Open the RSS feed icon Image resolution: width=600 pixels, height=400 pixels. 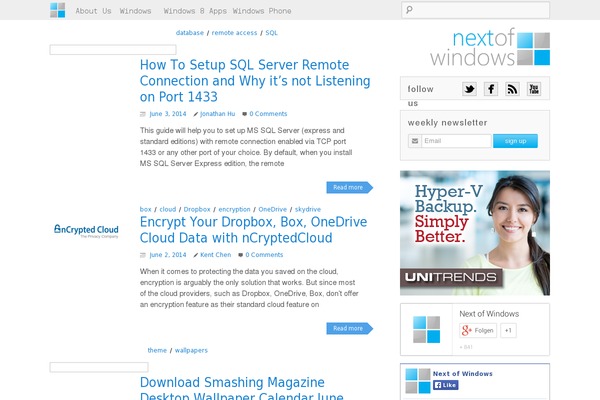pos(512,89)
